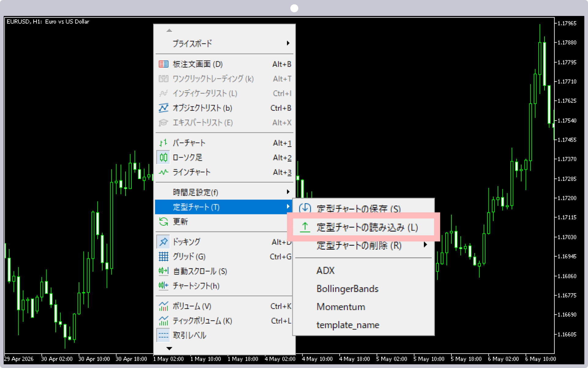Toggle ボリューム (V) display

(x=224, y=306)
